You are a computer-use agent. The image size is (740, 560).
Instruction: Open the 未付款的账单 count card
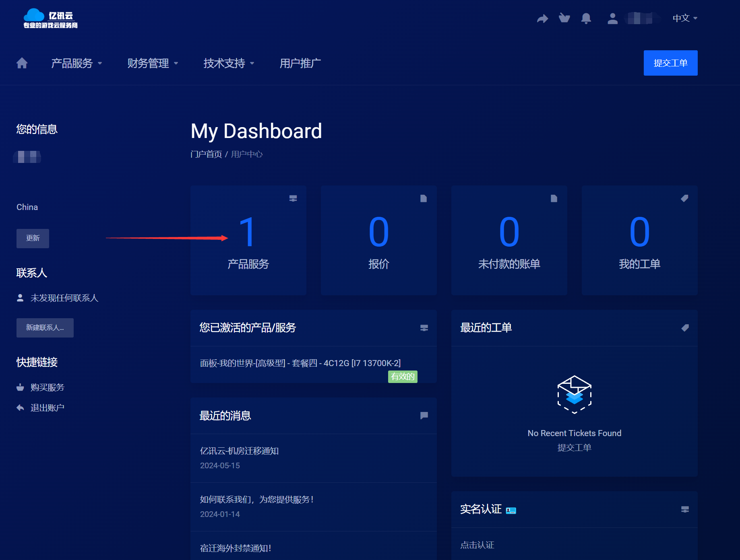pos(509,241)
